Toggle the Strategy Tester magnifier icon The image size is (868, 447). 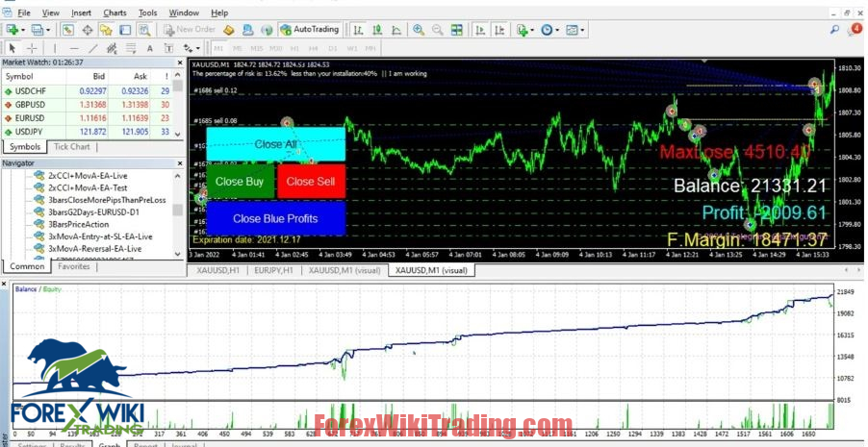[x=144, y=30]
